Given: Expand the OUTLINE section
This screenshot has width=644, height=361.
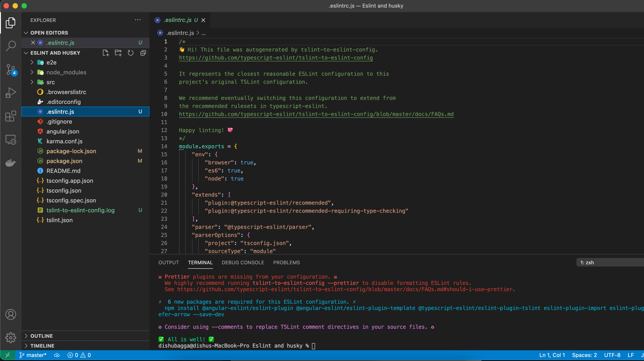Looking at the screenshot, I should [41, 336].
